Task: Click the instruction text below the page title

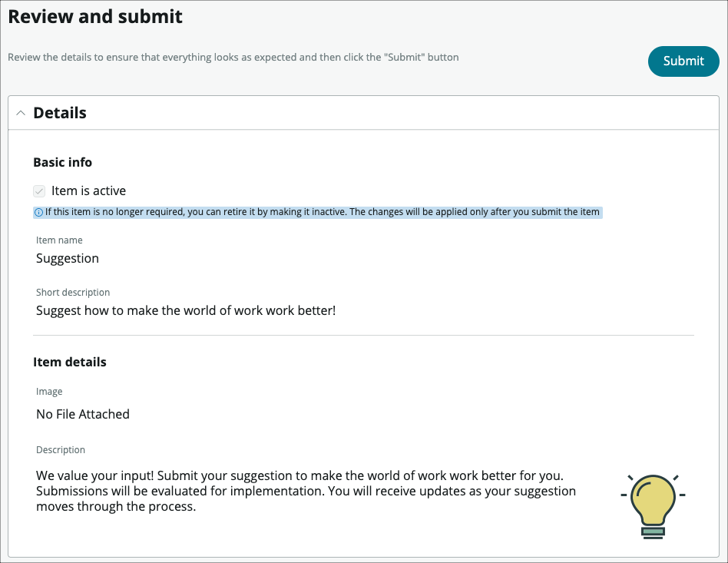Action: coord(233,57)
